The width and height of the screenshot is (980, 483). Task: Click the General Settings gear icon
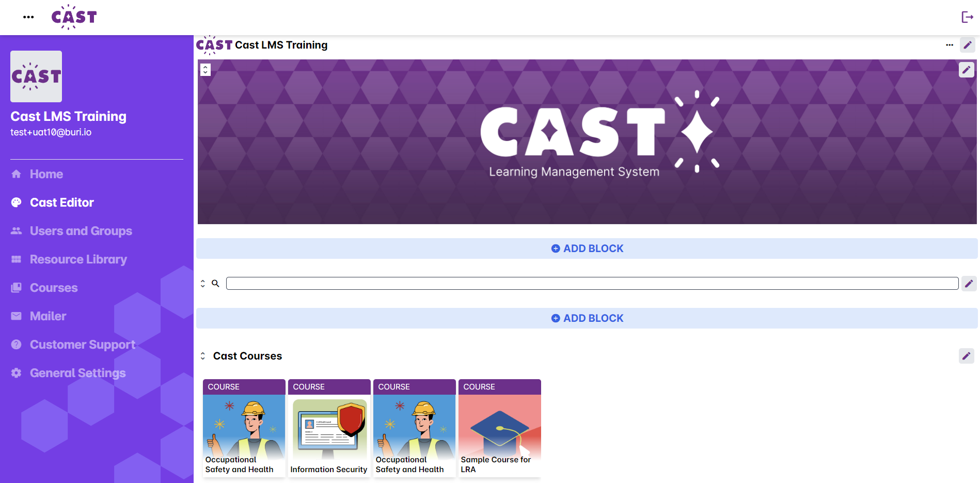tap(17, 373)
